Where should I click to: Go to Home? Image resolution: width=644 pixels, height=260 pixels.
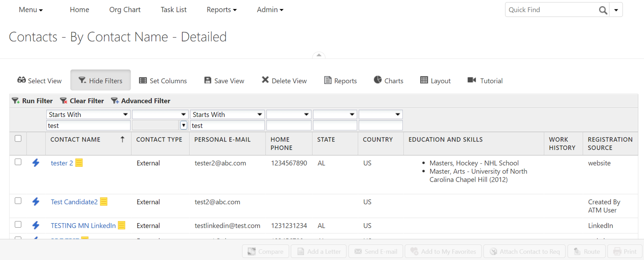(79, 10)
